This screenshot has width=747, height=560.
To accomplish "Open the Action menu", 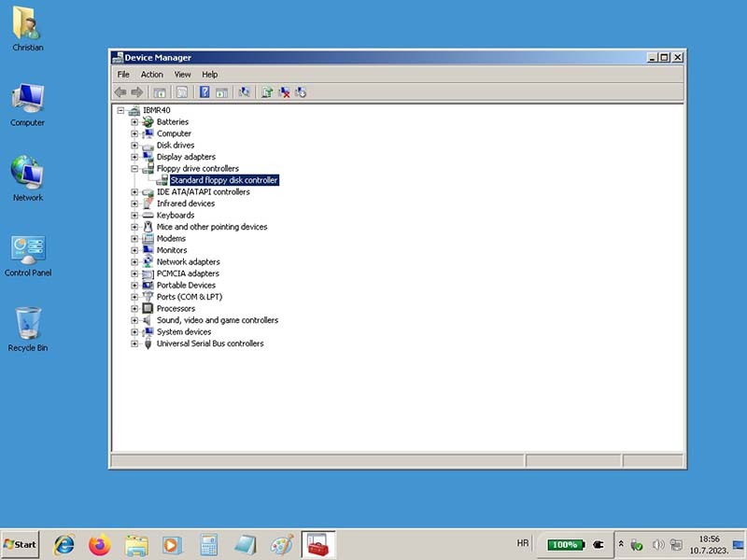I will [151, 75].
